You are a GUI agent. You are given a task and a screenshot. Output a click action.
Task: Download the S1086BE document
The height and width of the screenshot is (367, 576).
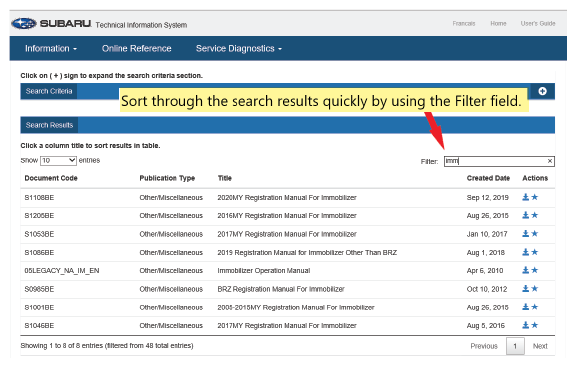(x=526, y=252)
